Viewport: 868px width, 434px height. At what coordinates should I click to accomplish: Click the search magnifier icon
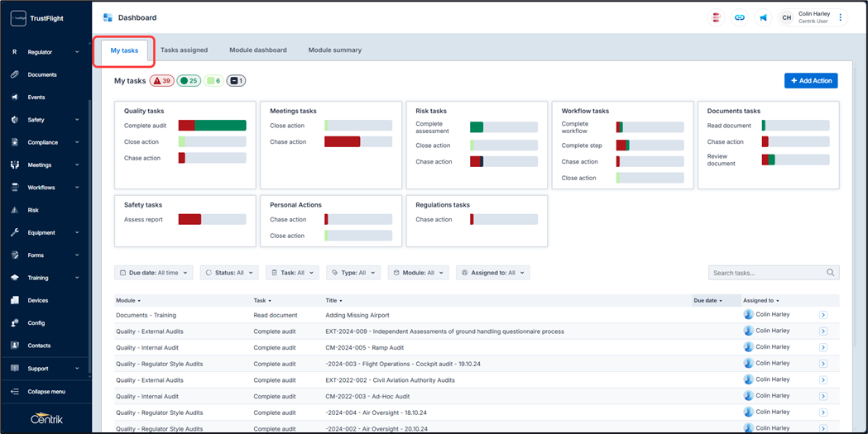click(x=831, y=273)
